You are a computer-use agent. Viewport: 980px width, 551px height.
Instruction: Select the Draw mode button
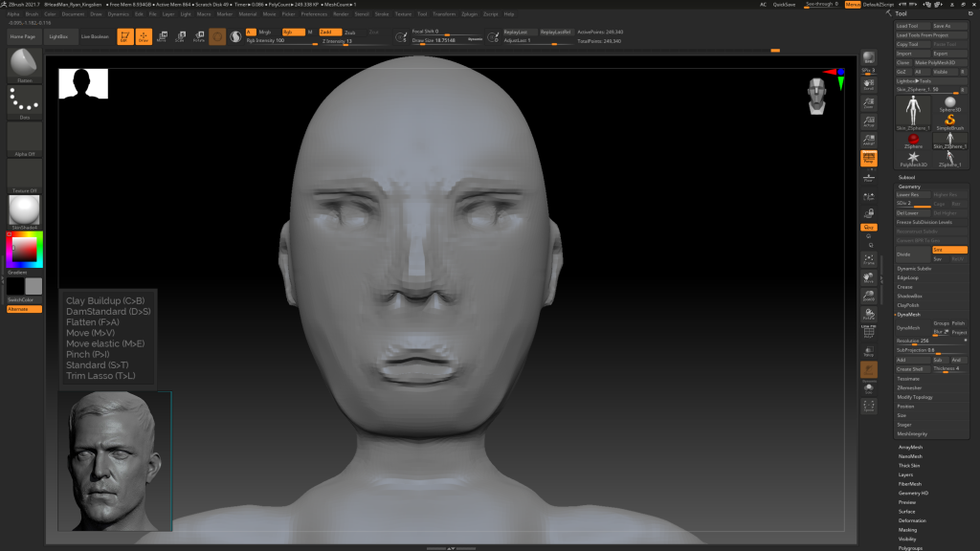click(144, 36)
